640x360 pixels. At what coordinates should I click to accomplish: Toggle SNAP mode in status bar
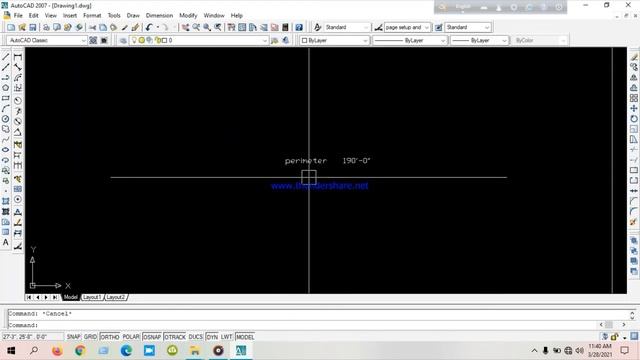(x=73, y=337)
